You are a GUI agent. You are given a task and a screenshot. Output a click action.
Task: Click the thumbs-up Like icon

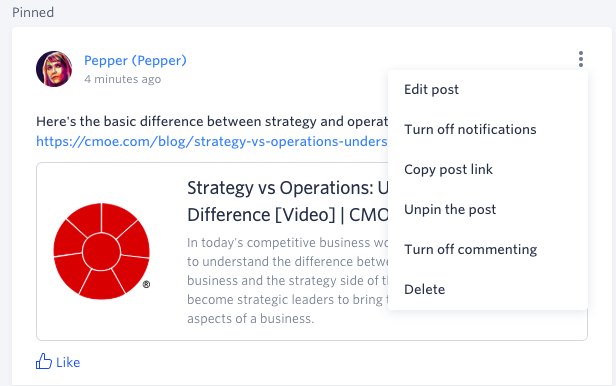click(x=44, y=361)
